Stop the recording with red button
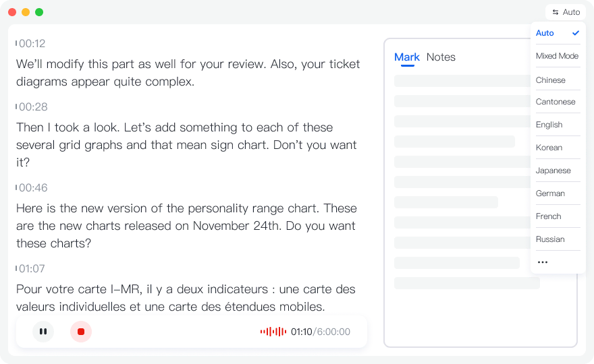The image size is (594, 364). [81, 332]
